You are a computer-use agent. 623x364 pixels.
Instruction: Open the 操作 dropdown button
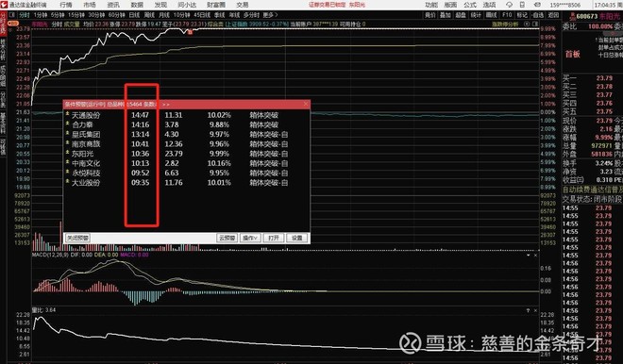pos(251,238)
